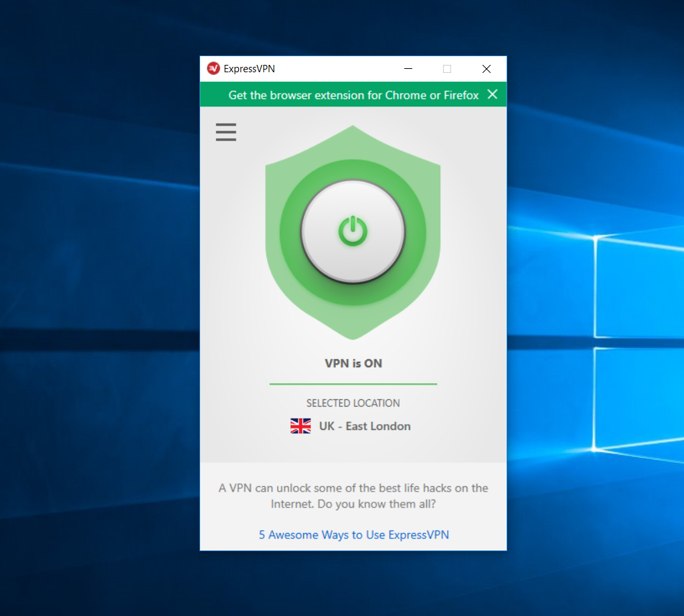
Task: Click the VPN life hacks tip text
Action: [x=353, y=496]
